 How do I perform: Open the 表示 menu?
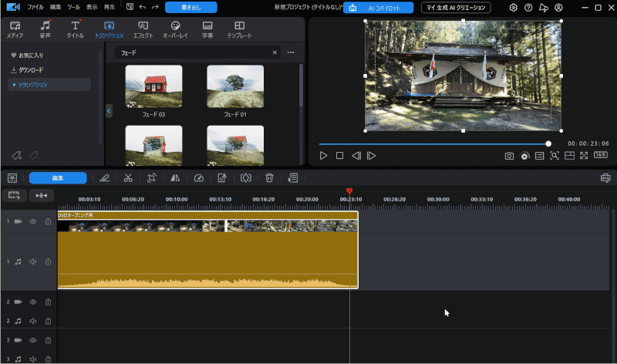[x=92, y=7]
